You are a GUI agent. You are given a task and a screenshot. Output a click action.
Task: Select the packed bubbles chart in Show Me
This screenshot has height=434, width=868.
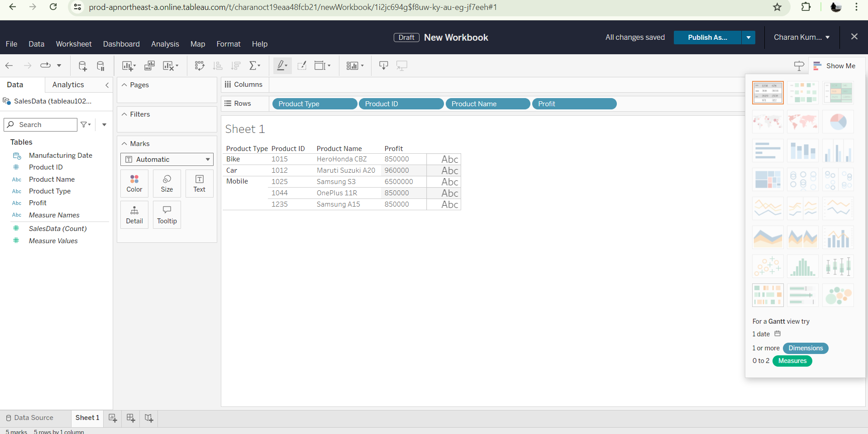point(838,295)
